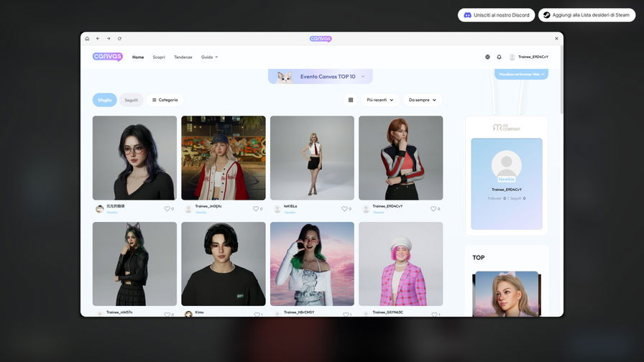Click Aggiungi alla Lista desideri di Steam
Viewport: 644px width, 362px height.
[586, 15]
